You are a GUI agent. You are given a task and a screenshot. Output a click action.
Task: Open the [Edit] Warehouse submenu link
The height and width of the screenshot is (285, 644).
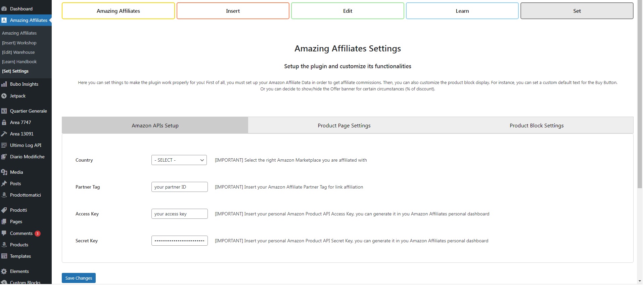tap(18, 52)
